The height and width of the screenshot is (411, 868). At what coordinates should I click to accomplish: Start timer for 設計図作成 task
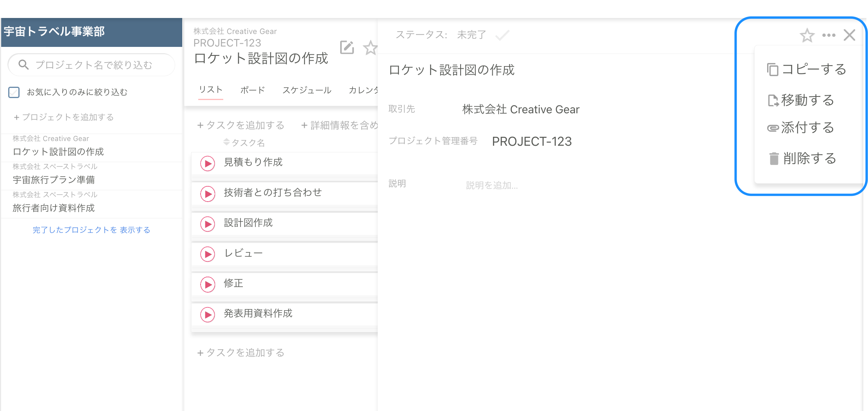coord(208,224)
